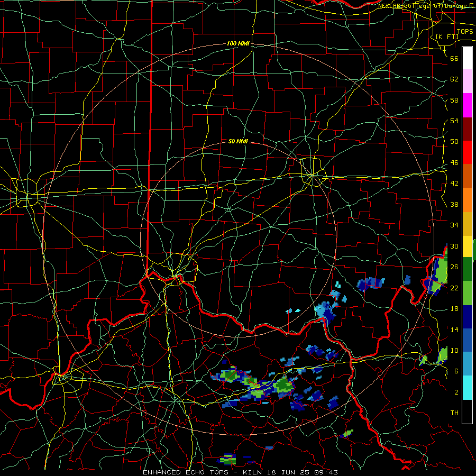Select the legend value '30'
The image size is (476, 476).
tap(454, 246)
